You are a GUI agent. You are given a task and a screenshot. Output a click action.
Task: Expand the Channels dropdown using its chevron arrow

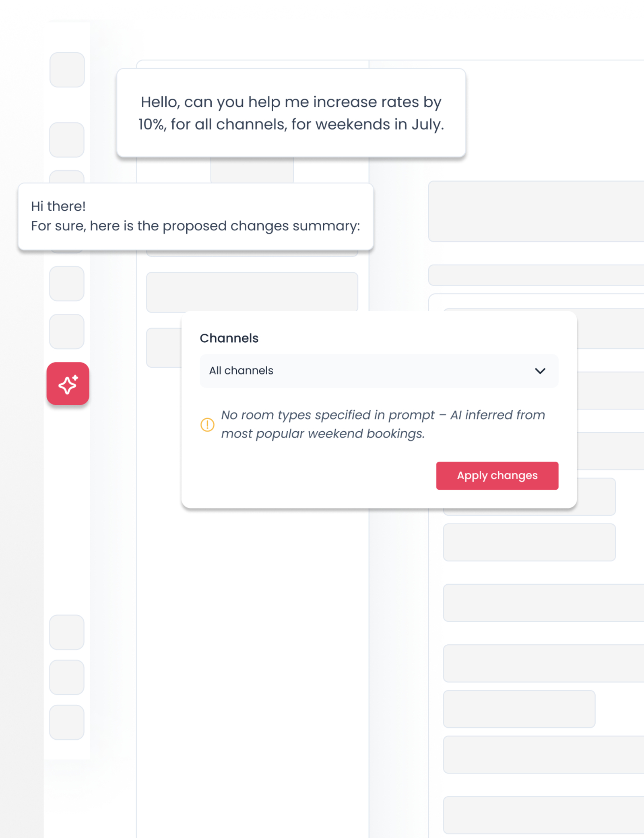pos(540,371)
